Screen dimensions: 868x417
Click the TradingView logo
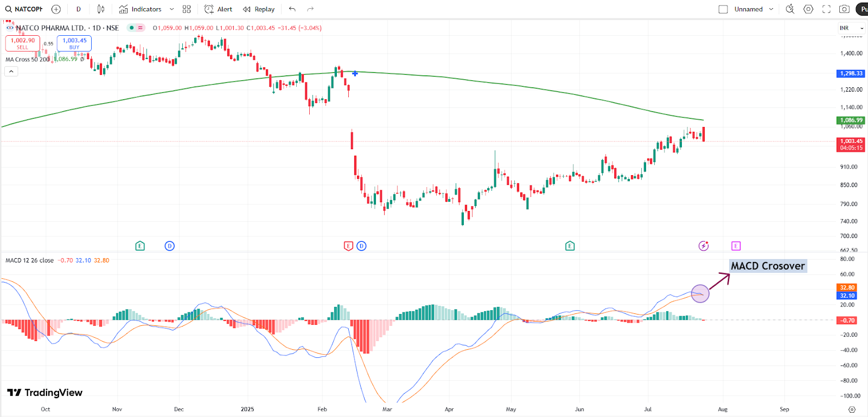pyautogui.click(x=44, y=393)
